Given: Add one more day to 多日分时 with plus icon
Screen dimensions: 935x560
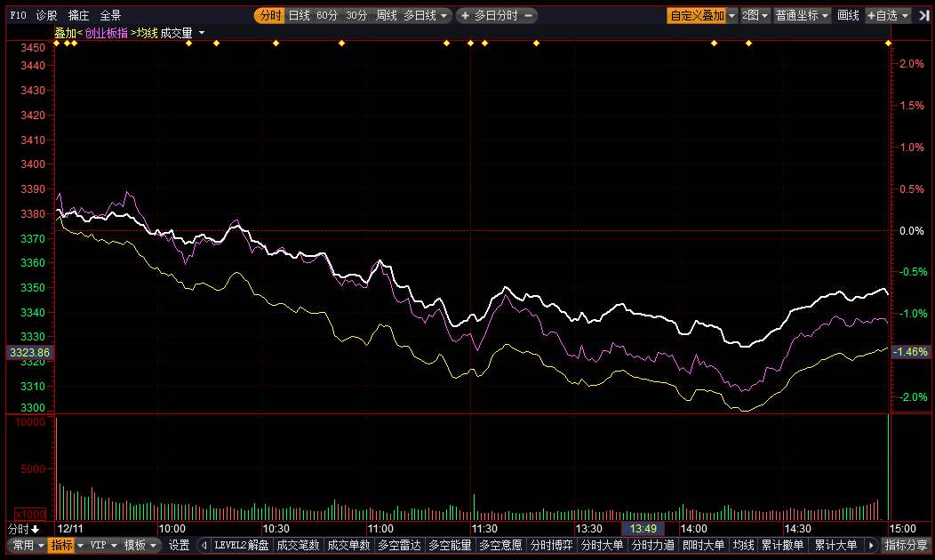Looking at the screenshot, I should point(465,15).
